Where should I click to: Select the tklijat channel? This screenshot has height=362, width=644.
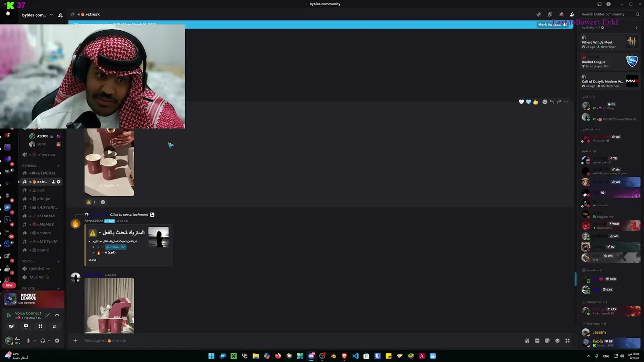tap(42, 199)
